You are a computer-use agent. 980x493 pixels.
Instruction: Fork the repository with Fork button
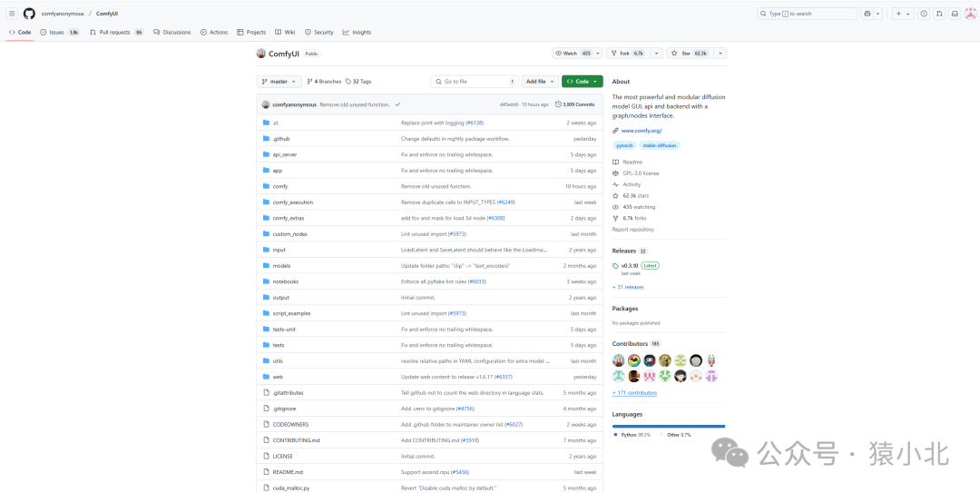pyautogui.click(x=628, y=54)
